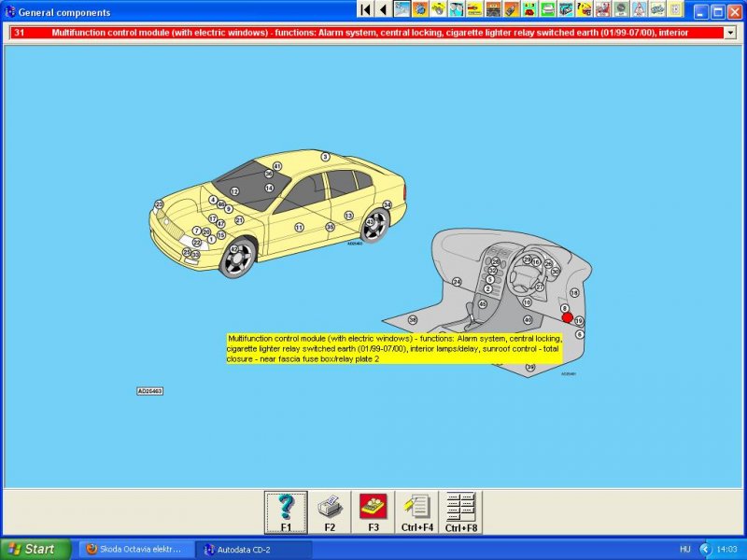Click component marker 40 in footwell area

click(528, 320)
